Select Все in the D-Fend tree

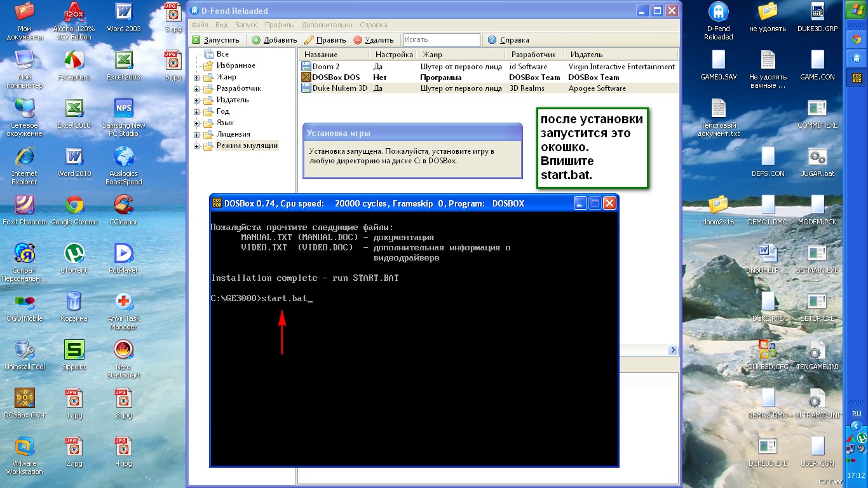pos(222,54)
